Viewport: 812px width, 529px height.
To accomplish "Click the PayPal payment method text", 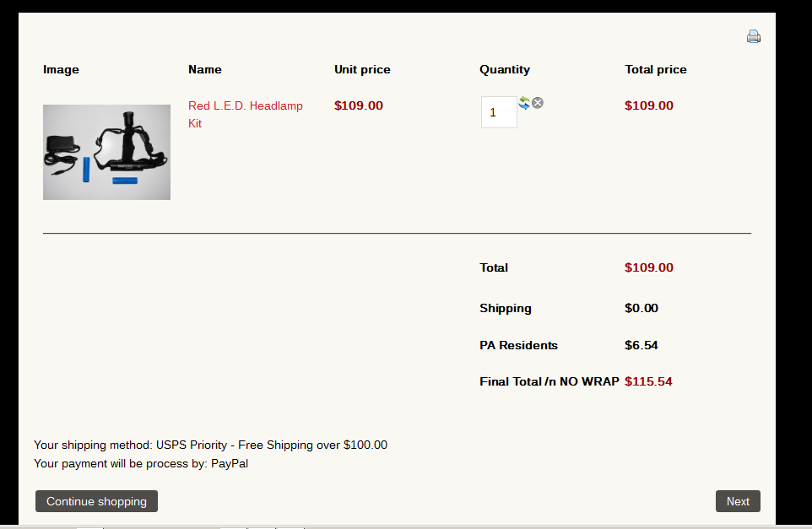I will click(230, 463).
